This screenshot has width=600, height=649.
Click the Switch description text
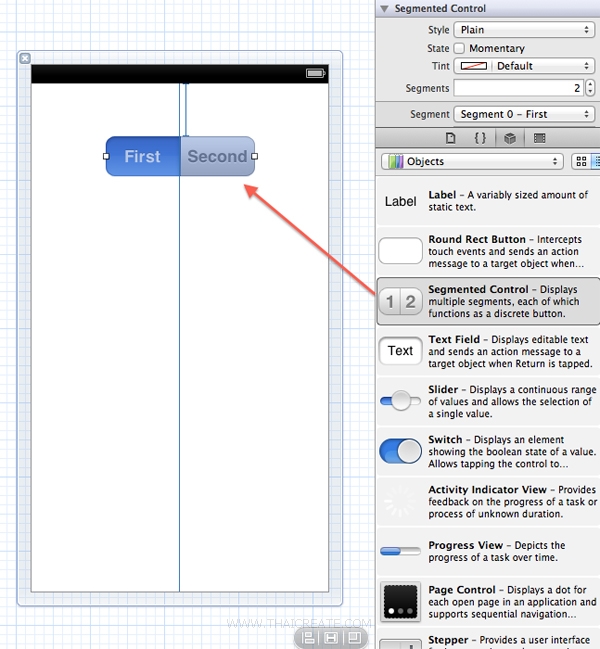point(512,452)
